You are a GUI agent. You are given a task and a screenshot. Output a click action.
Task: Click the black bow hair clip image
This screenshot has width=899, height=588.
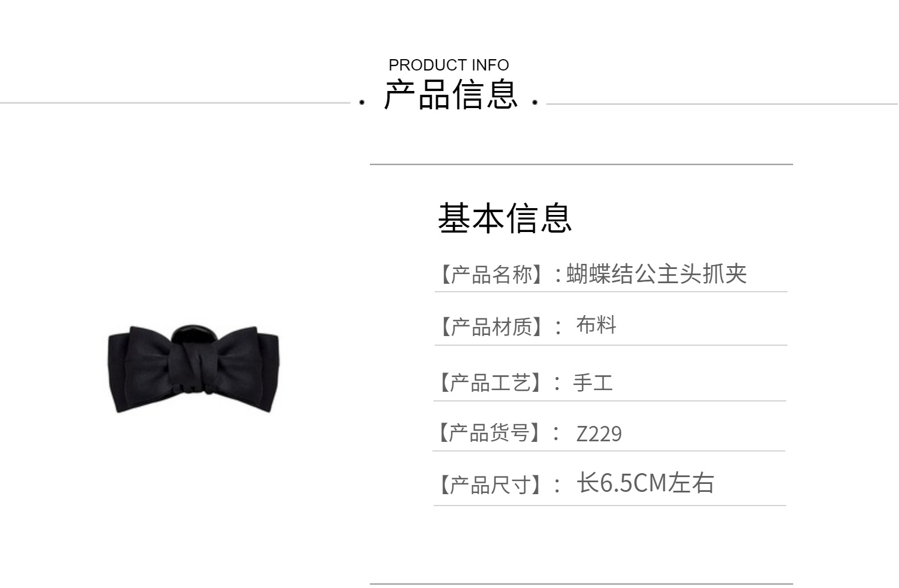coord(193,368)
